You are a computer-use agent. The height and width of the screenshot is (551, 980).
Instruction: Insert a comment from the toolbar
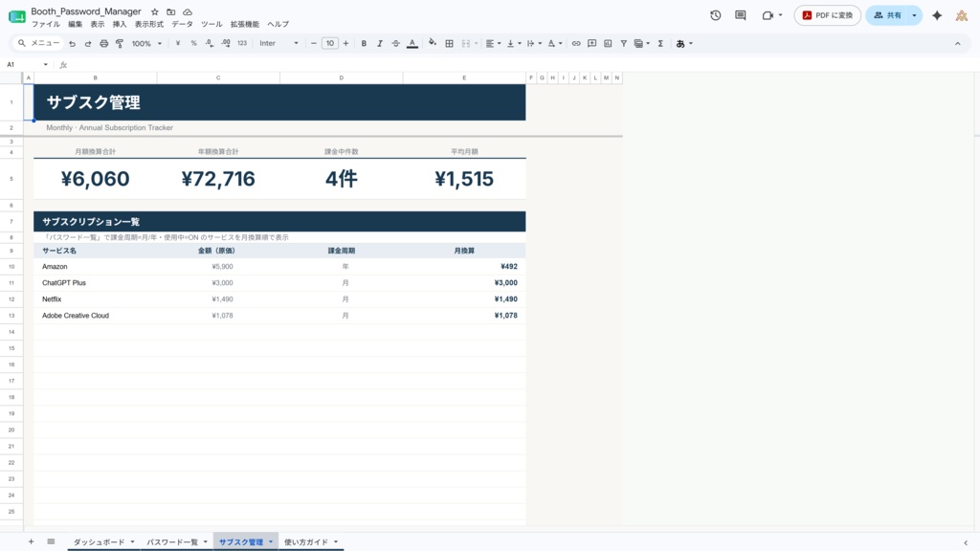coord(591,44)
